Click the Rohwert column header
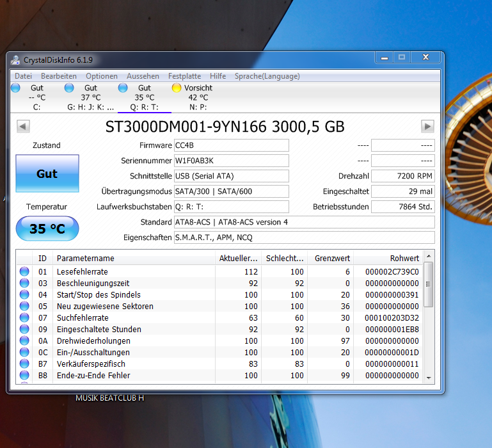 (x=388, y=259)
